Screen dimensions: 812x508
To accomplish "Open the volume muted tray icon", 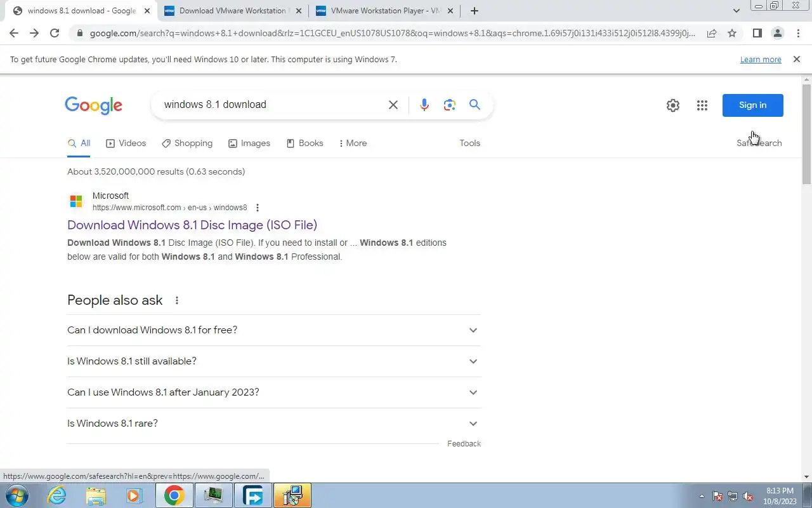I will coord(749,497).
